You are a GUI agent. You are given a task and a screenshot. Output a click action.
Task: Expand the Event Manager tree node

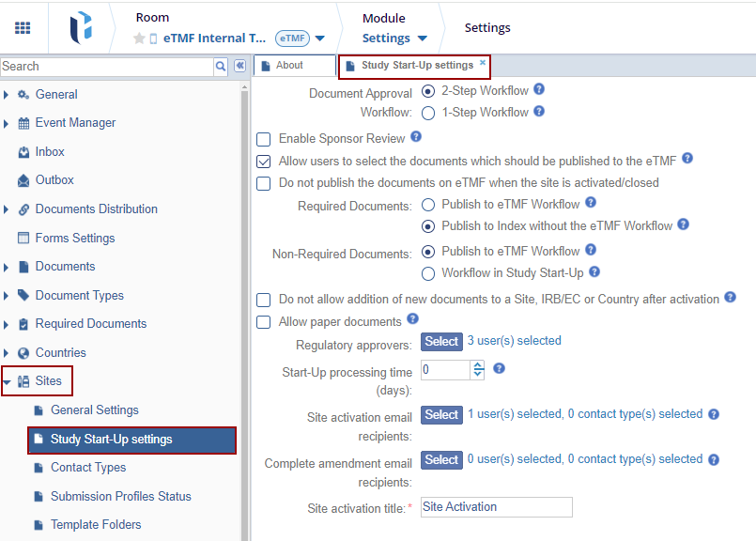7,123
